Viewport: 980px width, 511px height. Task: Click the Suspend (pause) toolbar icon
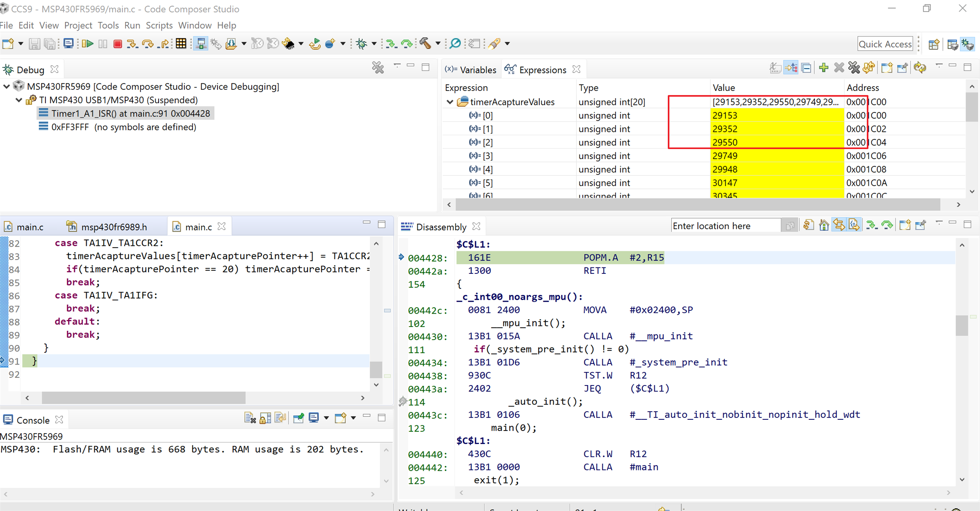(102, 43)
